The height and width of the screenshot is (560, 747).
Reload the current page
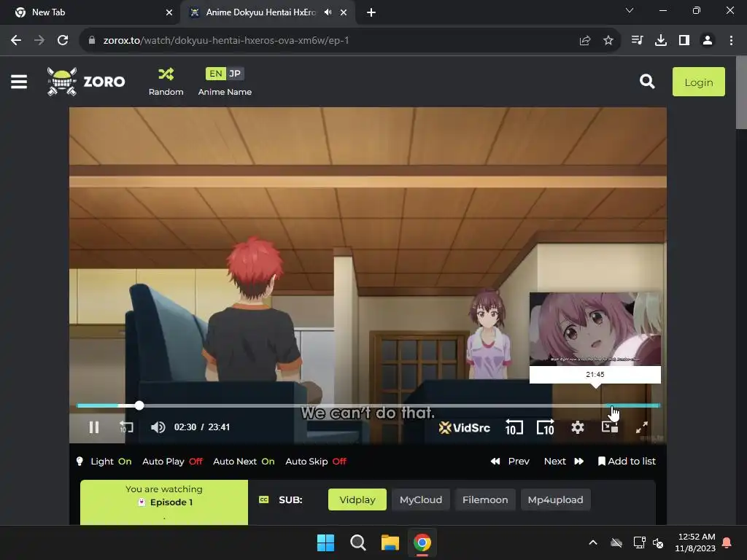pos(63,41)
